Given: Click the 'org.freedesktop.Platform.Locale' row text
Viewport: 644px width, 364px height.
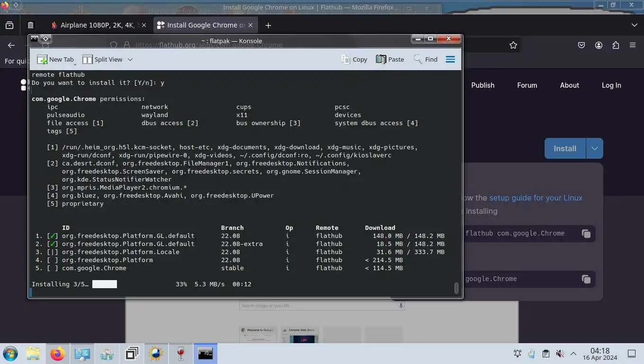Looking at the screenshot, I should point(120,252).
